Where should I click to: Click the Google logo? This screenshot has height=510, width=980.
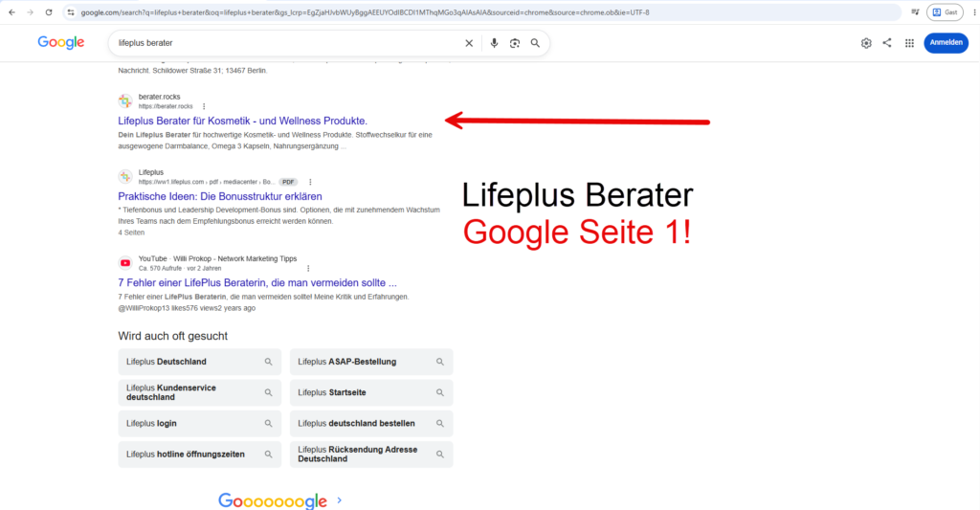(60, 42)
